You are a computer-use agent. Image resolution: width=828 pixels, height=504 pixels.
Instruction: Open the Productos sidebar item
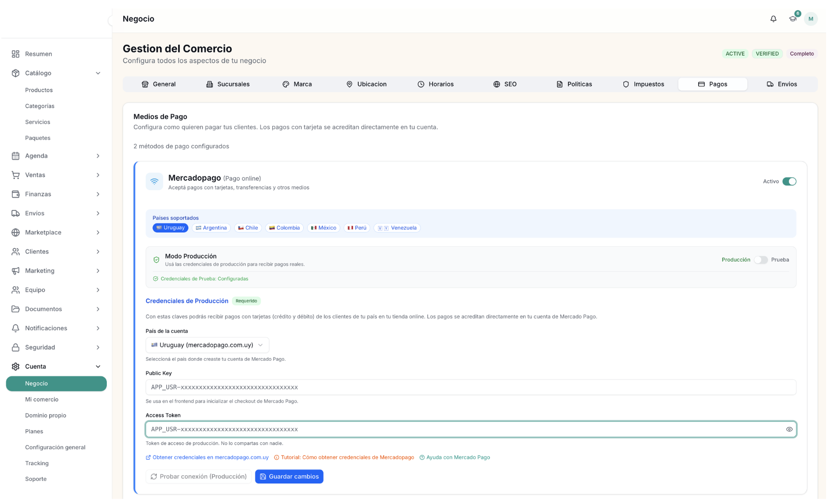pos(39,90)
